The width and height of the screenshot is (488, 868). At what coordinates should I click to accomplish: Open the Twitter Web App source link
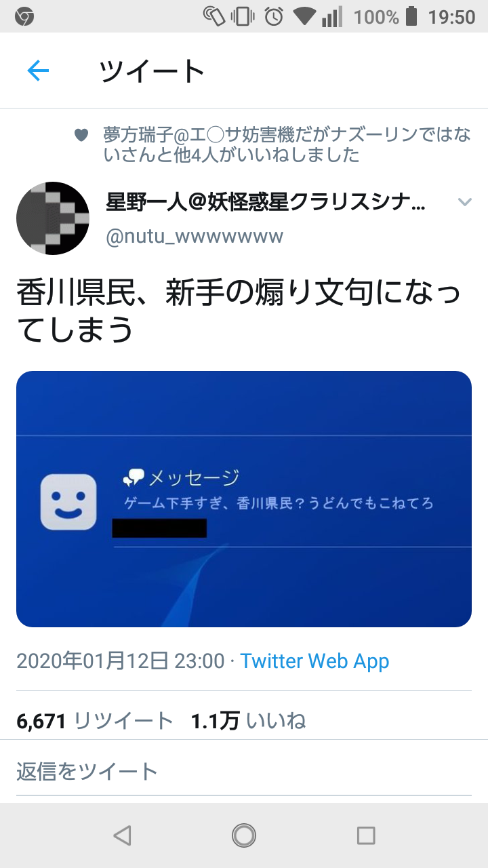[315, 661]
